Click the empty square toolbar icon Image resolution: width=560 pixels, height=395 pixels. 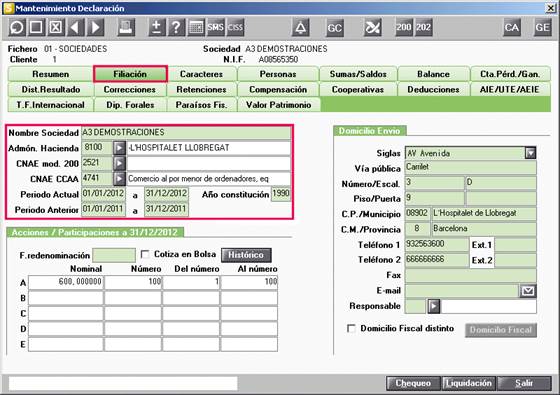click(x=36, y=27)
